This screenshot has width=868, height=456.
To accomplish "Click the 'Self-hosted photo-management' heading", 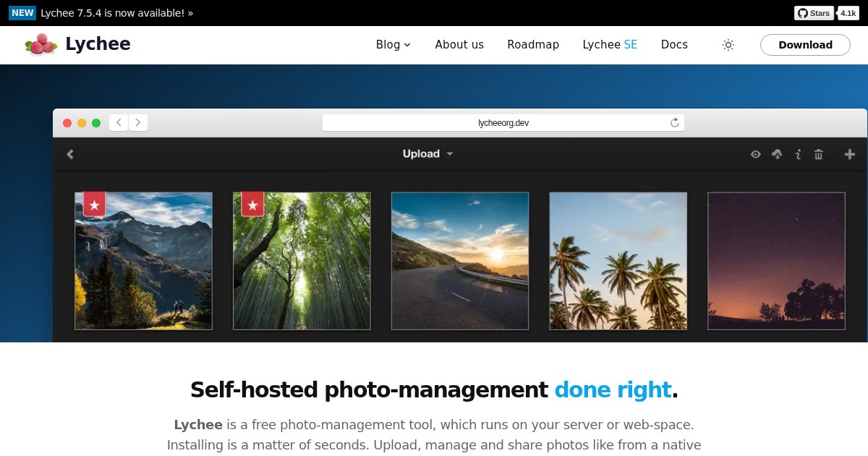I will click(369, 390).
